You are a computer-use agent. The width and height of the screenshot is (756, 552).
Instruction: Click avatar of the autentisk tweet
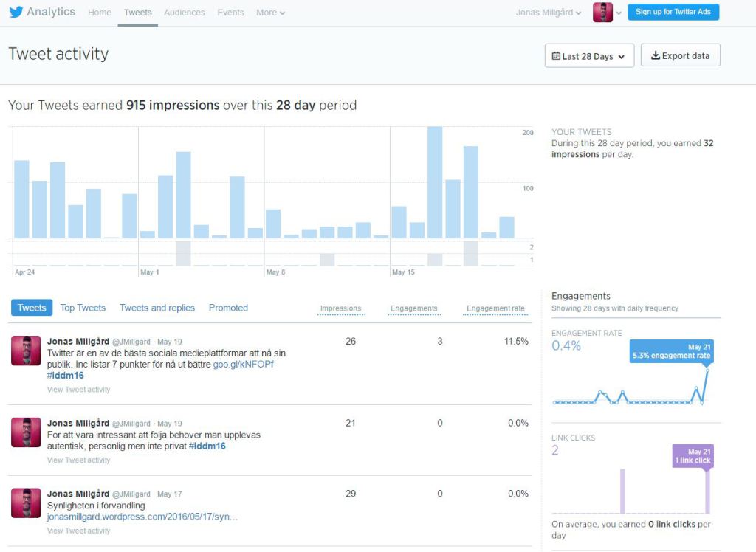pyautogui.click(x=26, y=432)
